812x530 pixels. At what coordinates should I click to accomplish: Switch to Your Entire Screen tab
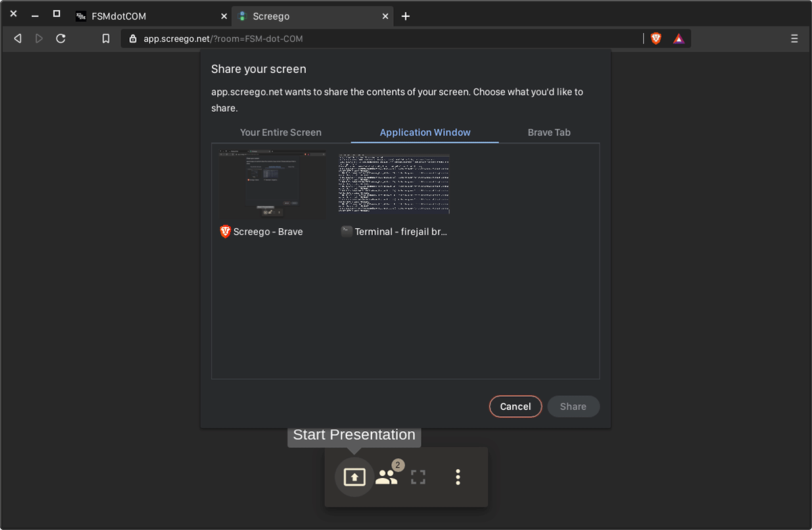tap(281, 133)
